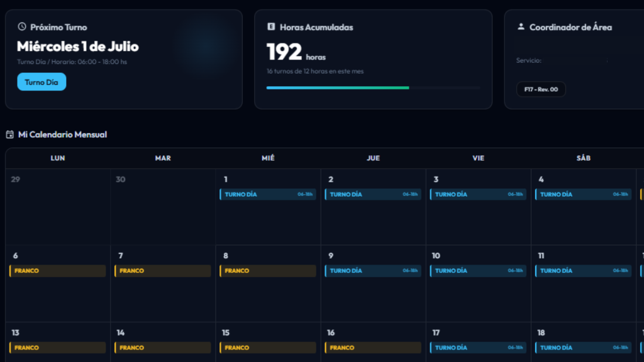Click the Coordinador de Área heading

tap(570, 27)
